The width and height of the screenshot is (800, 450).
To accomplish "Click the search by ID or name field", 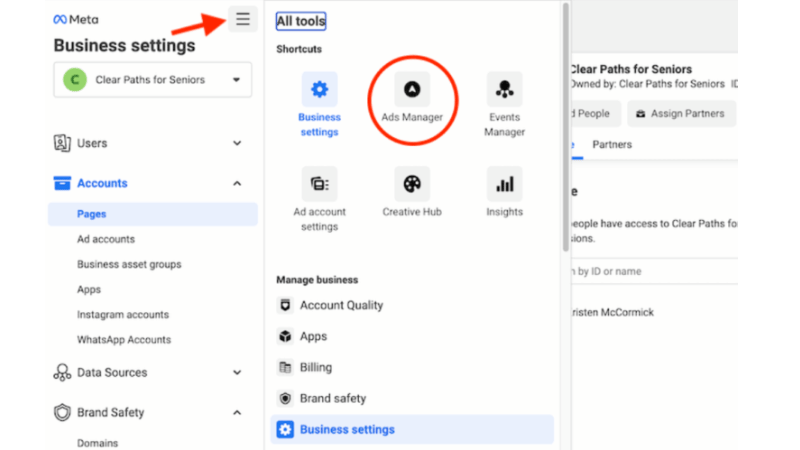I will [x=654, y=271].
